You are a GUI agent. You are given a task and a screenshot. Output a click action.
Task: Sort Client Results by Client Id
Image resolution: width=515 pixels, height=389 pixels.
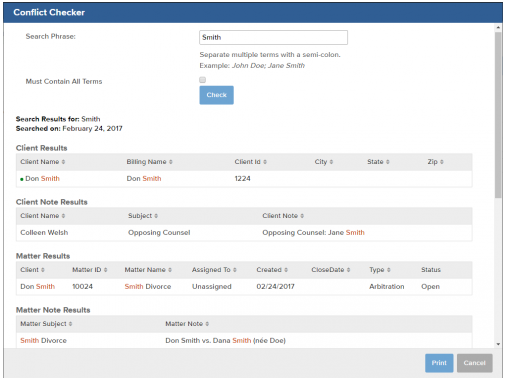click(250, 162)
